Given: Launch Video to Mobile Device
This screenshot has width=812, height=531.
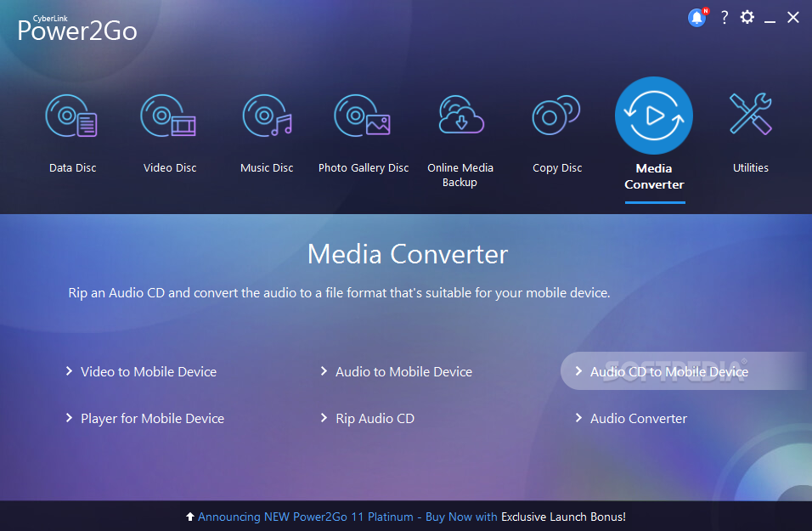Looking at the screenshot, I should 149,372.
